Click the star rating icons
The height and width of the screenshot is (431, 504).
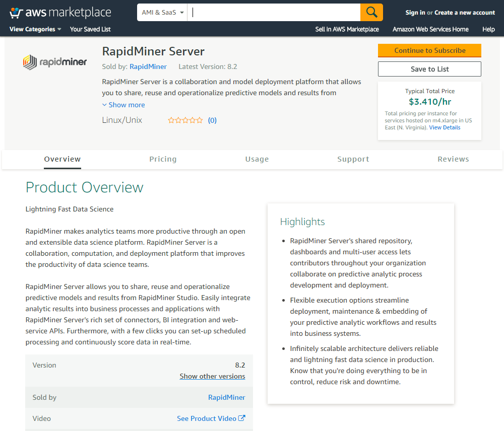tap(185, 120)
